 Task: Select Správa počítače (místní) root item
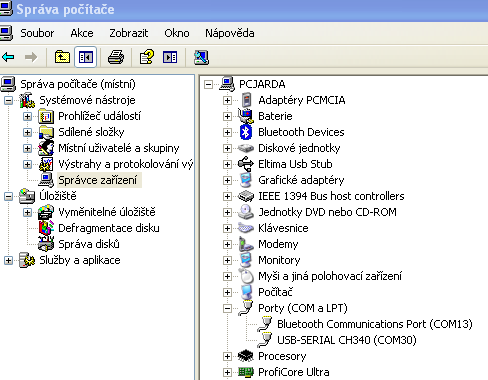[78, 84]
